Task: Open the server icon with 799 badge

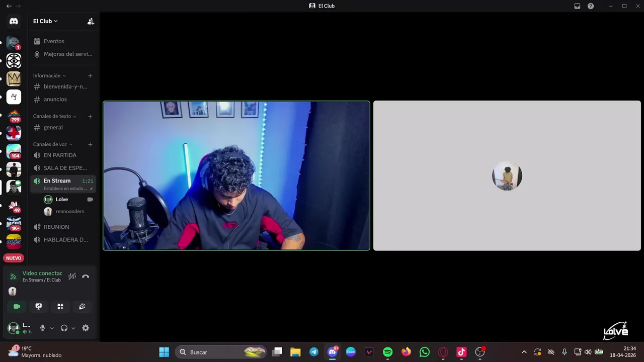Action: (x=14, y=116)
